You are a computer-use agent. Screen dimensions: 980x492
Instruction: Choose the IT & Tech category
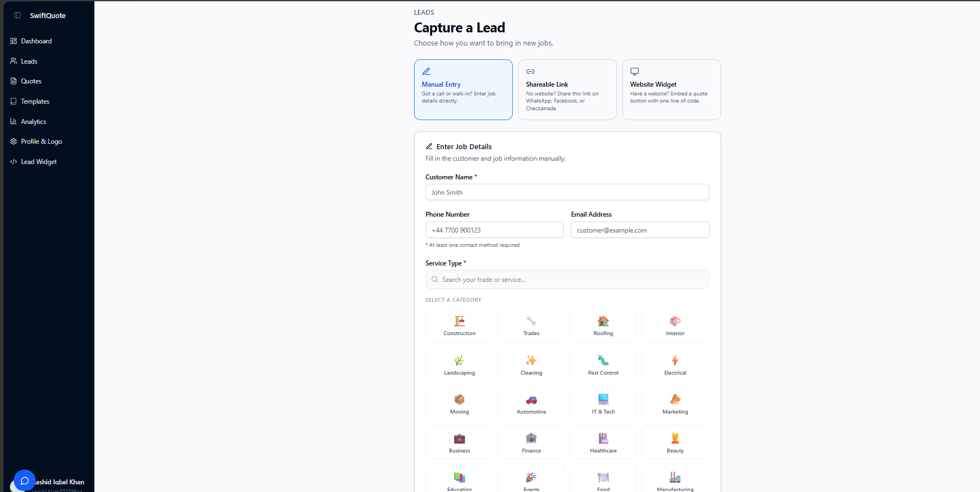[x=603, y=403]
